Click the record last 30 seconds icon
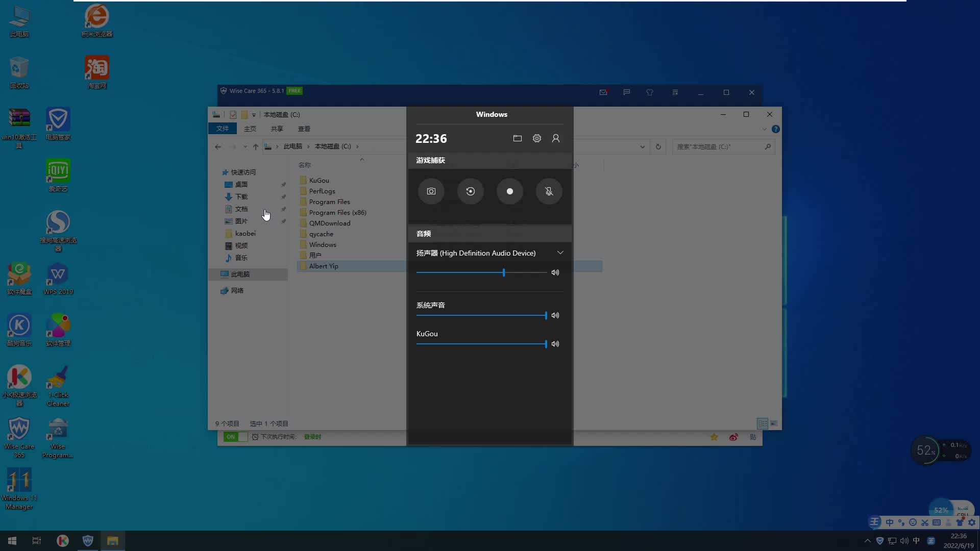980x551 pixels. point(470,191)
